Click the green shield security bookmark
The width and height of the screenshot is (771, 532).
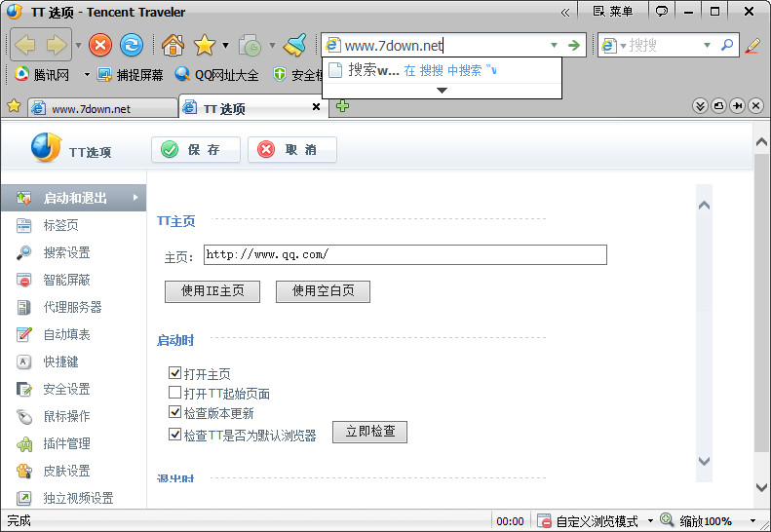coord(280,75)
